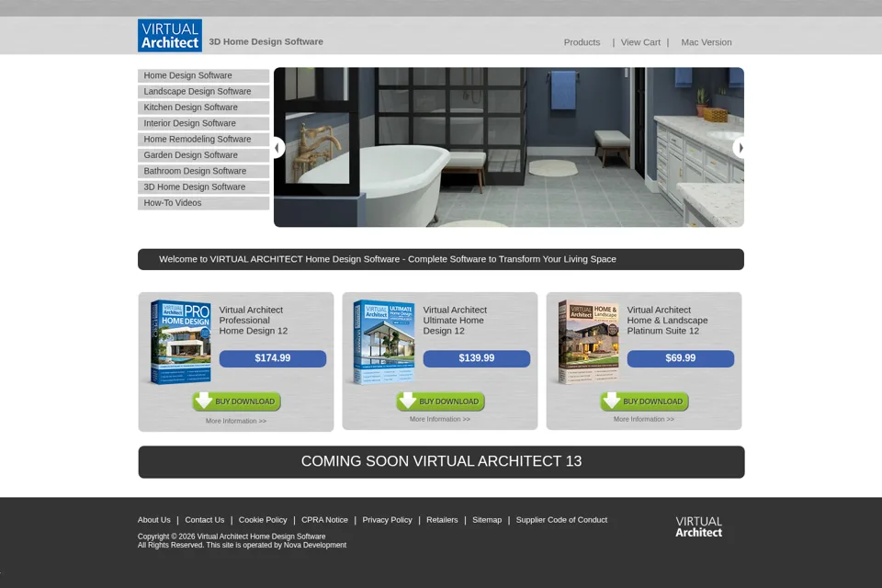Click Buy Download for Professional Home Design 12
Viewport: 882px width, 588px height.
click(x=236, y=401)
